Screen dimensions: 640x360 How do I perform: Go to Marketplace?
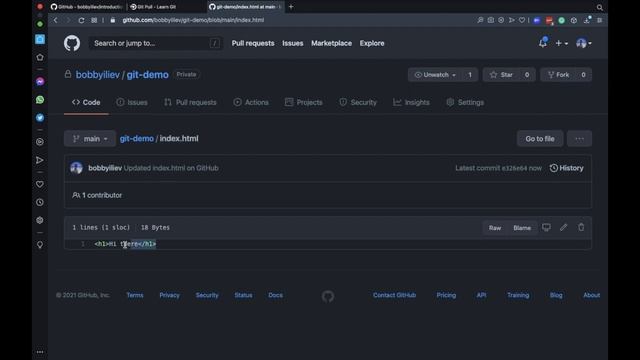pos(331,43)
